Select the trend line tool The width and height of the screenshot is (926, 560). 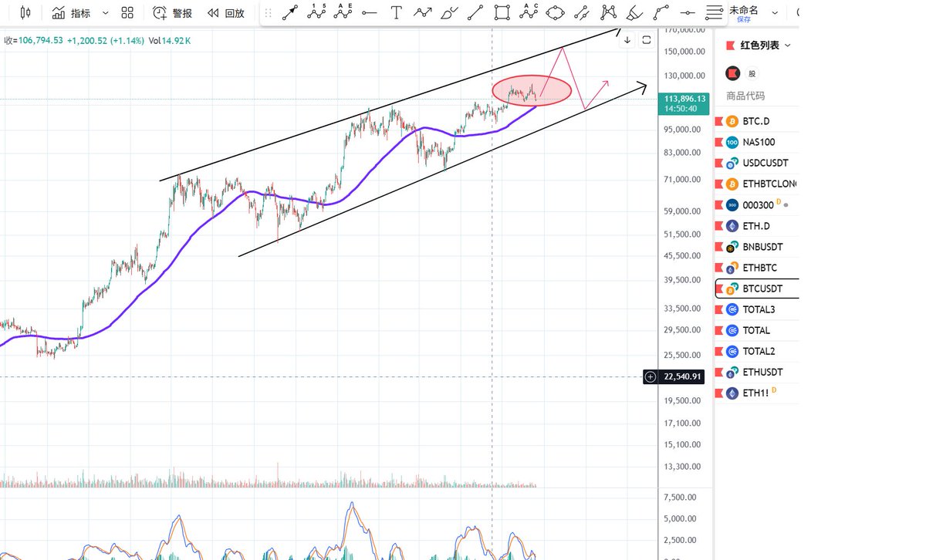pos(290,12)
